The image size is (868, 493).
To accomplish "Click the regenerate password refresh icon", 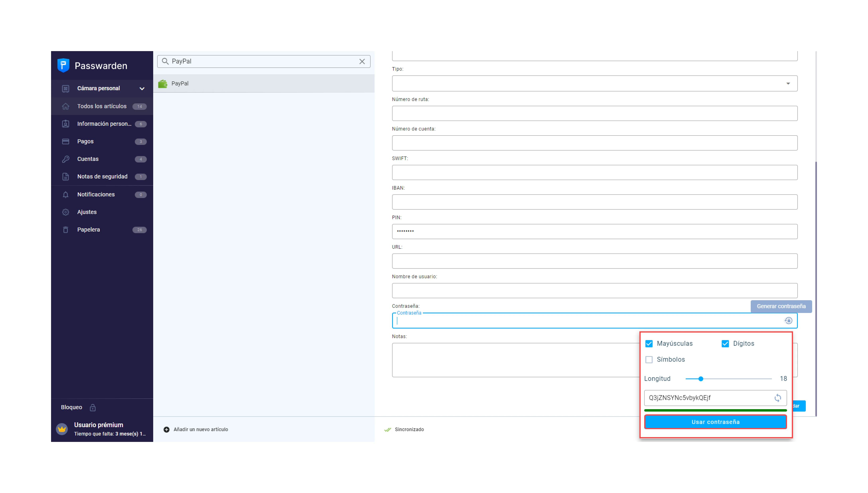I will (x=778, y=398).
